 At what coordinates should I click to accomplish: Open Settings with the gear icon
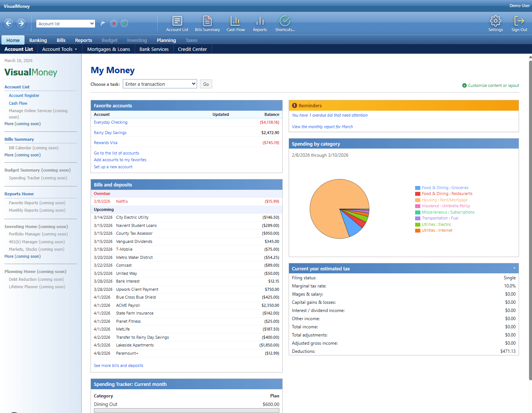496,23
